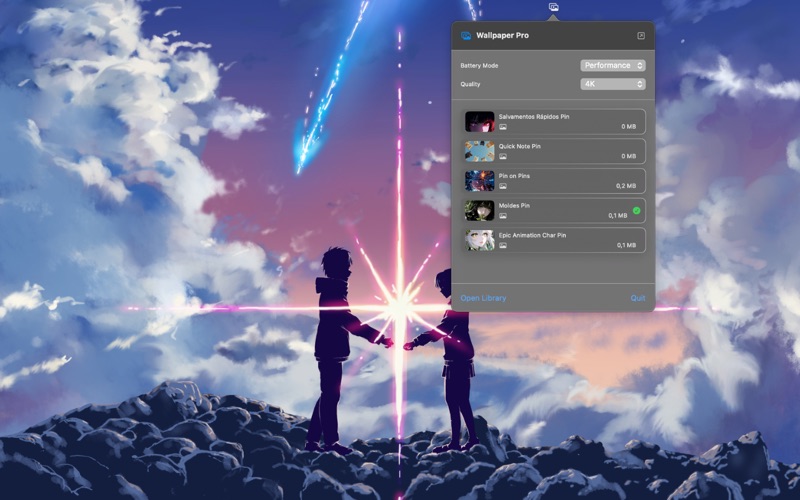Viewport: 800px width, 500px height.
Task: Click the 0,1 MB size of Epic Animation Char Pin
Action: point(626,245)
